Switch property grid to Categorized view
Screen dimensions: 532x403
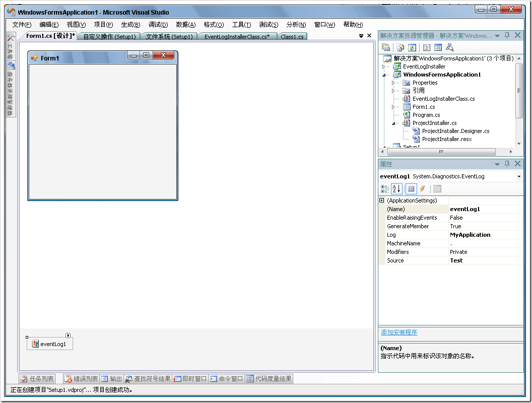385,188
